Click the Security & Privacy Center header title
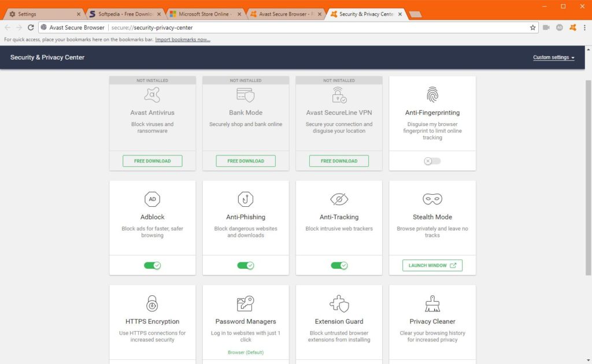The image size is (592, 364). pos(47,57)
